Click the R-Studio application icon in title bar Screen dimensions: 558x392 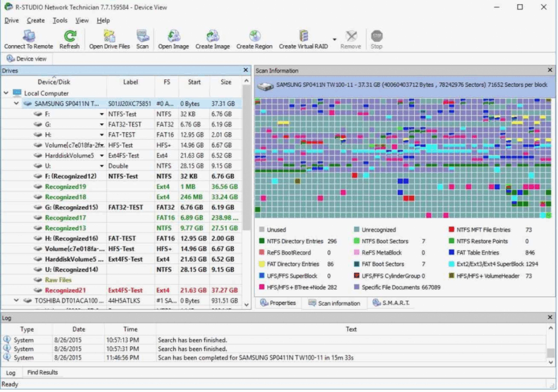(x=8, y=7)
